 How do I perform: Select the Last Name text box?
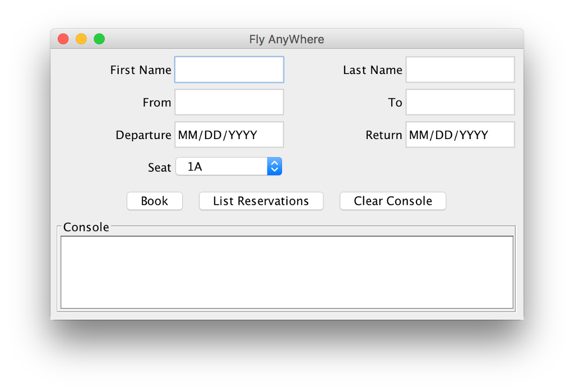(x=460, y=69)
